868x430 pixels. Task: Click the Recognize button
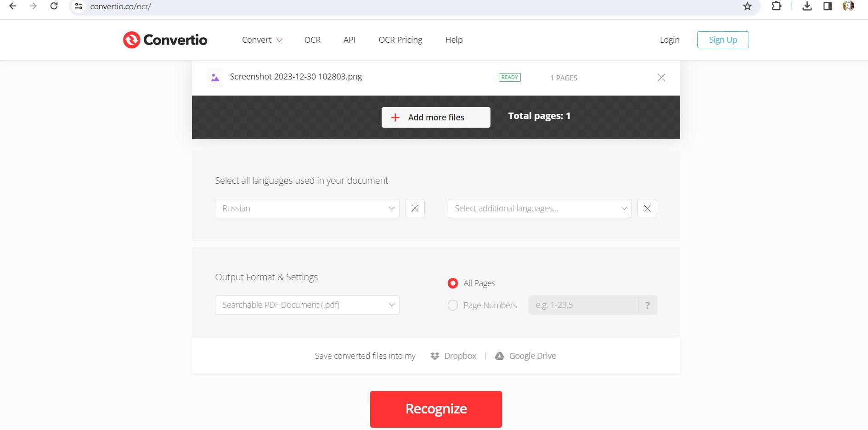coord(435,408)
